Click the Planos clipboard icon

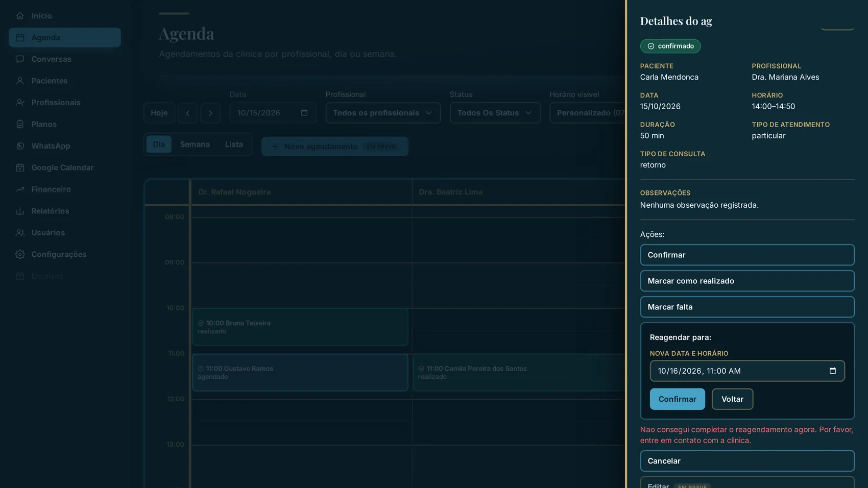pyautogui.click(x=20, y=124)
